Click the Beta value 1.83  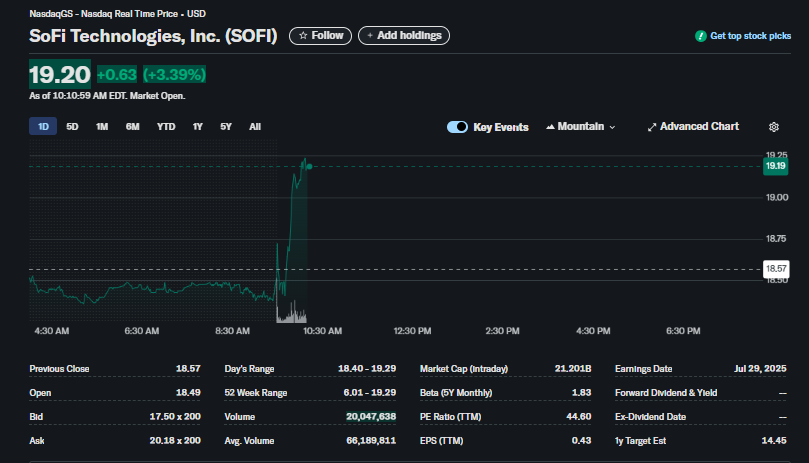point(581,393)
